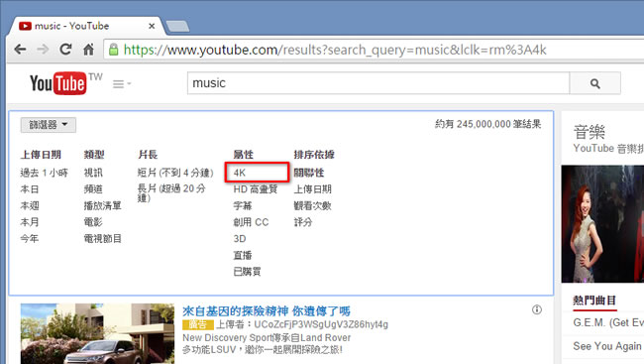Select the 直播 live filter
The height and width of the screenshot is (364, 644).
pos(243,255)
